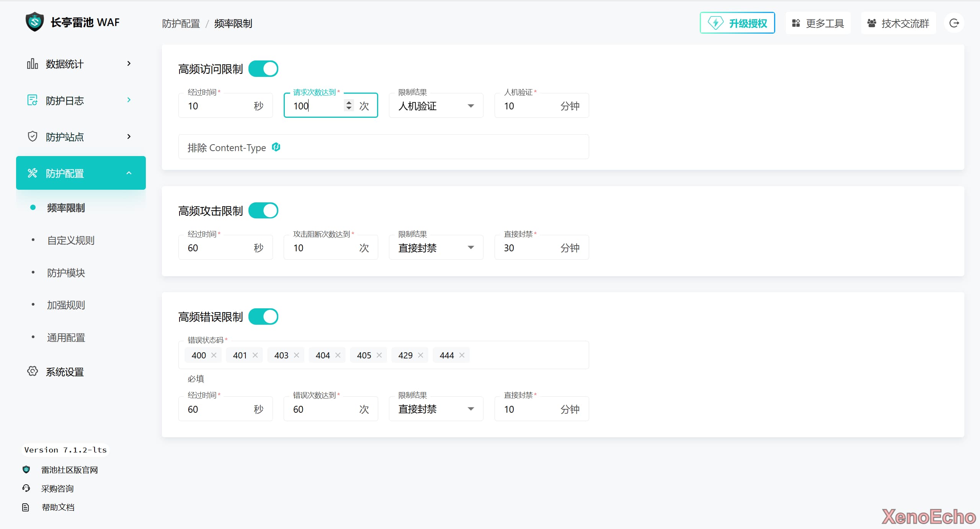Screen dimensions: 980x529
Task: Open the 人机验证 限制结果 dropdown
Action: pos(436,106)
